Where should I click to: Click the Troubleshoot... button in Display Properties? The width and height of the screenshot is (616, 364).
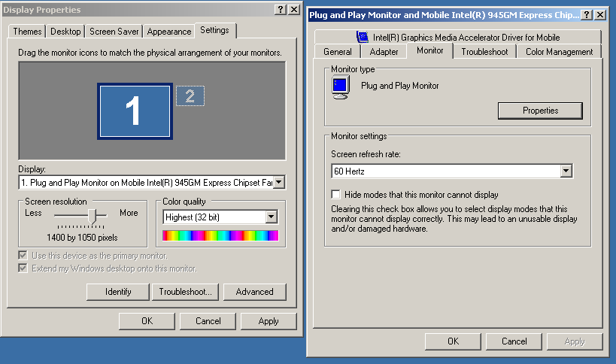185,292
